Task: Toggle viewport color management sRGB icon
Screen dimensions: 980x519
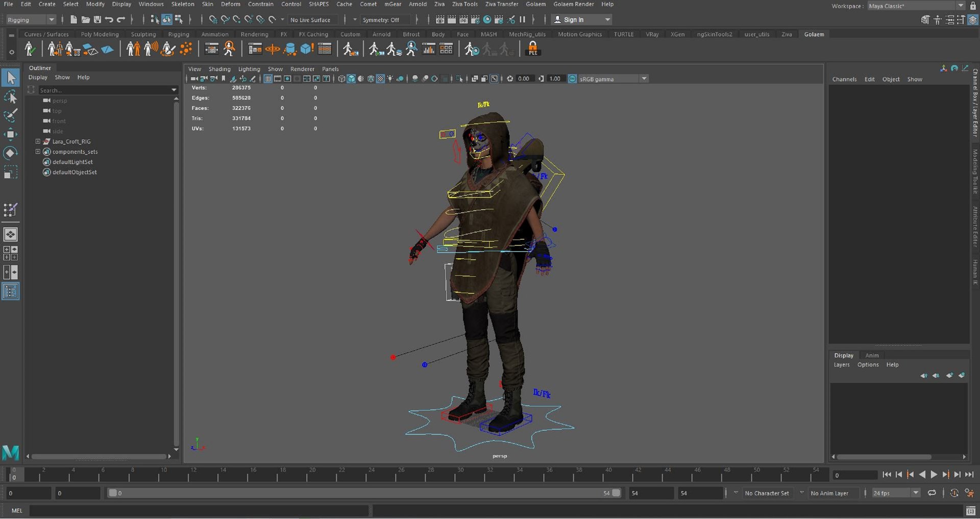Action: pyautogui.click(x=572, y=79)
